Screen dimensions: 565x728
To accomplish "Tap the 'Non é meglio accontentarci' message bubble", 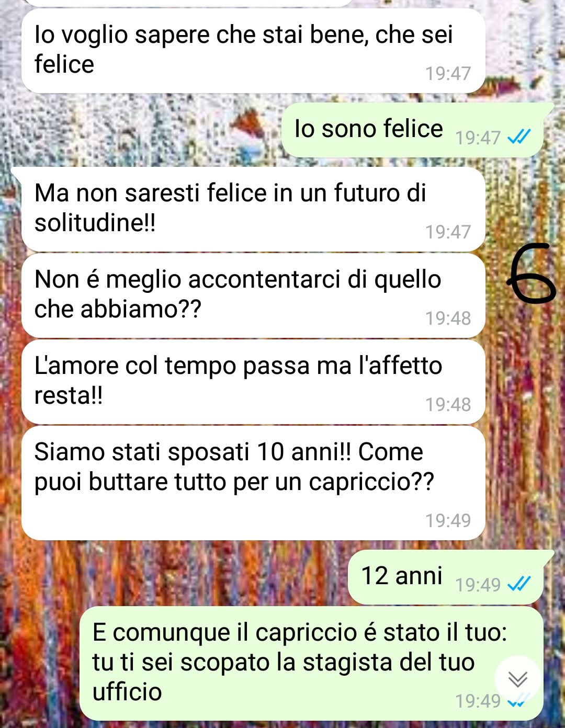I will [253, 295].
